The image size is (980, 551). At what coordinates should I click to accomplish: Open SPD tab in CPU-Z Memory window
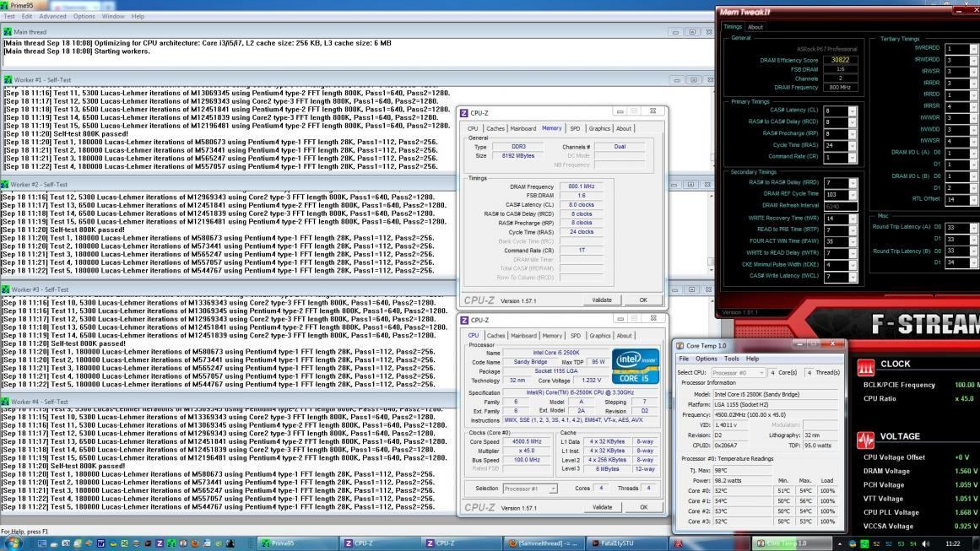point(575,129)
